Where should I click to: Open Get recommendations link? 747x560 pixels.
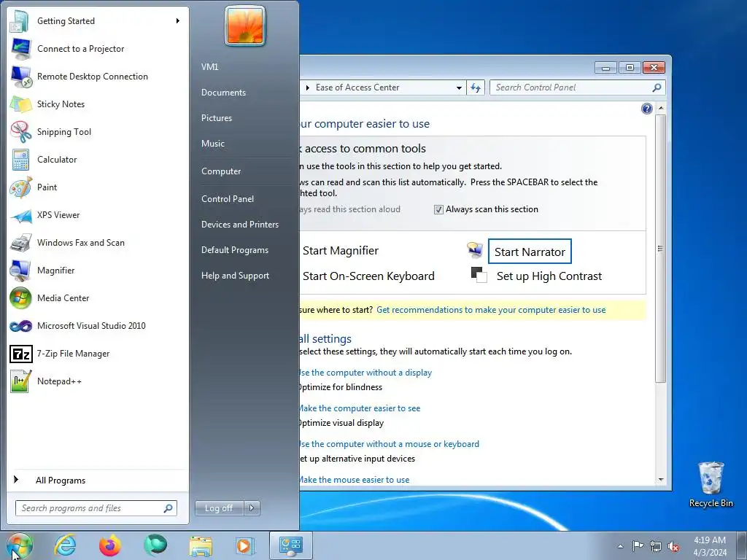point(491,310)
